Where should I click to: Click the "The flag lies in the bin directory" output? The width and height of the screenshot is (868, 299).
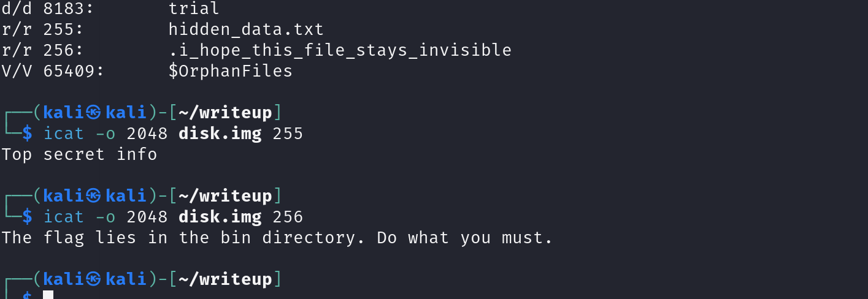click(x=277, y=237)
